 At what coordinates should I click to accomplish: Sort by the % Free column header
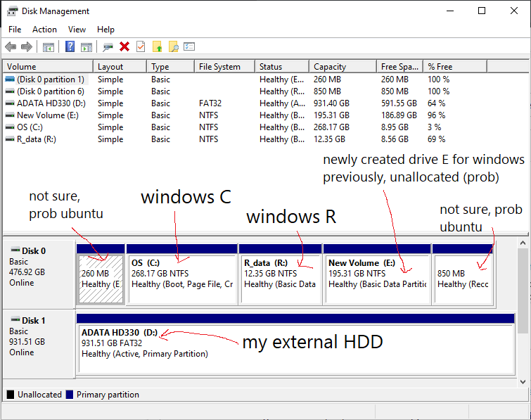456,67
